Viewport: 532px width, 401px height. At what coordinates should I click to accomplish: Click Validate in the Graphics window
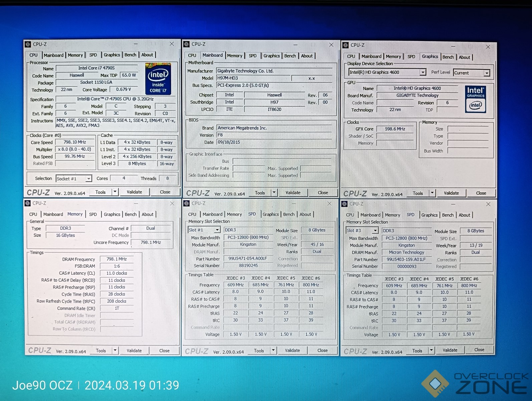(451, 193)
